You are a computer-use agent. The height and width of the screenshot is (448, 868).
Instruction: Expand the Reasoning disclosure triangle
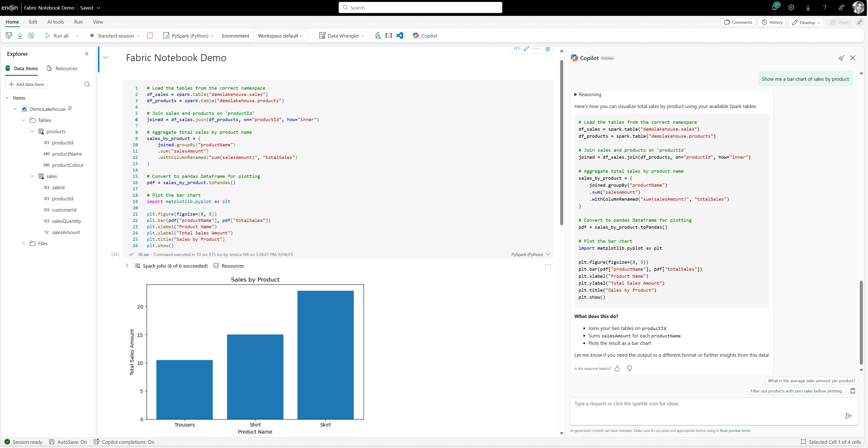pos(576,94)
